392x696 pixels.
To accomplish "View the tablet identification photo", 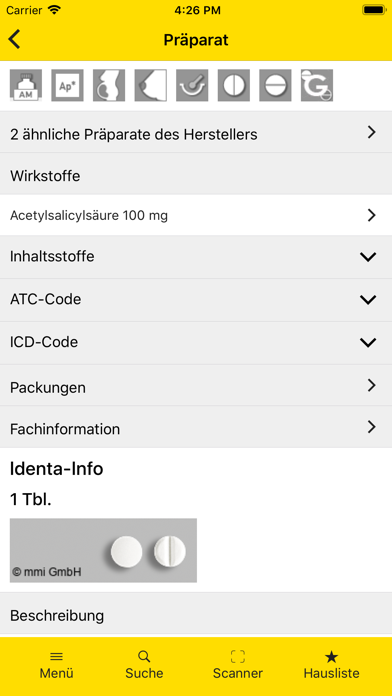I will [103, 550].
